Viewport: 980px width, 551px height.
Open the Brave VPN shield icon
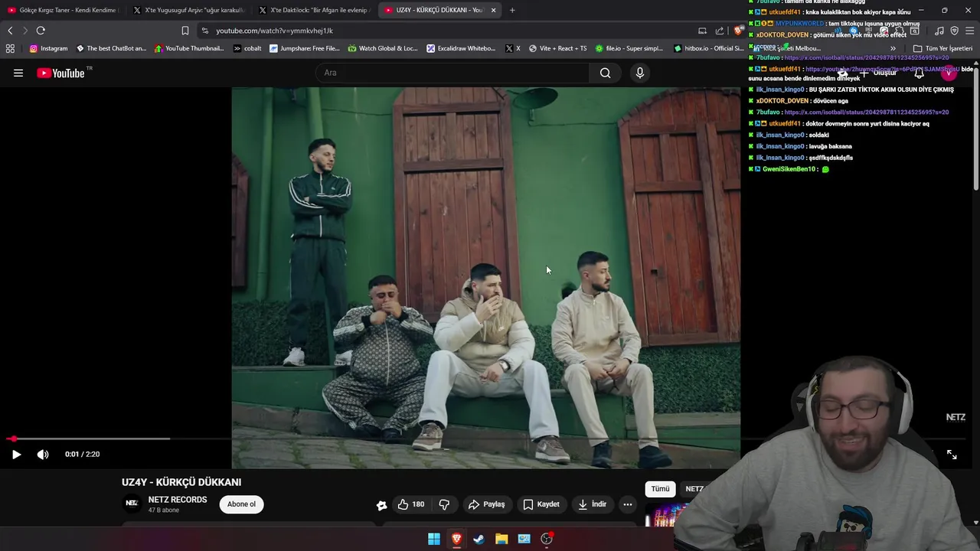[x=954, y=31]
